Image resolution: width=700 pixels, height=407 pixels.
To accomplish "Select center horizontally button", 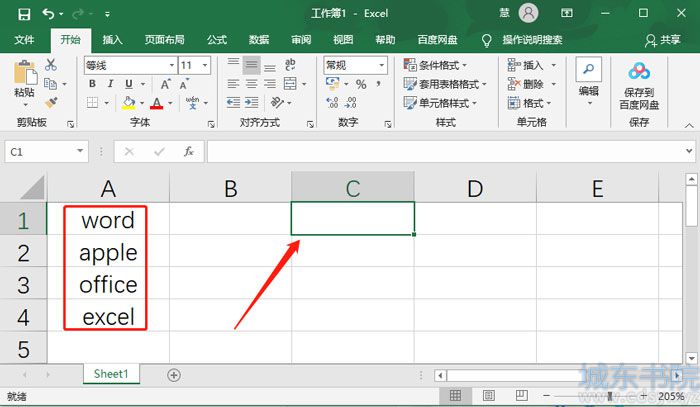I will pyautogui.click(x=252, y=84).
